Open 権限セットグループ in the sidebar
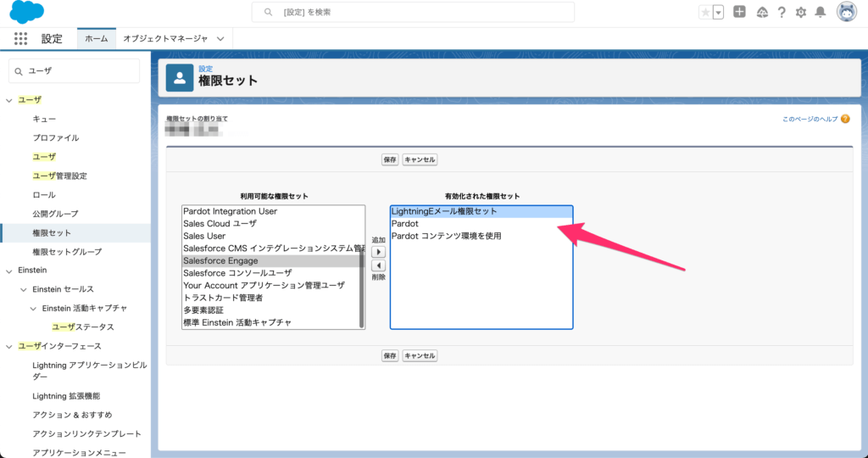 coord(67,251)
